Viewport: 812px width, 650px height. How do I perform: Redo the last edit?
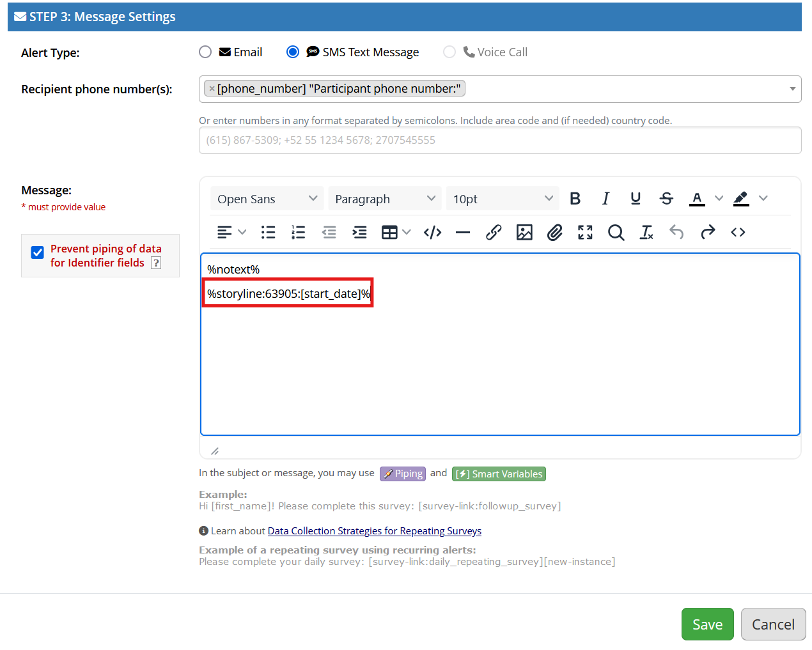point(707,232)
